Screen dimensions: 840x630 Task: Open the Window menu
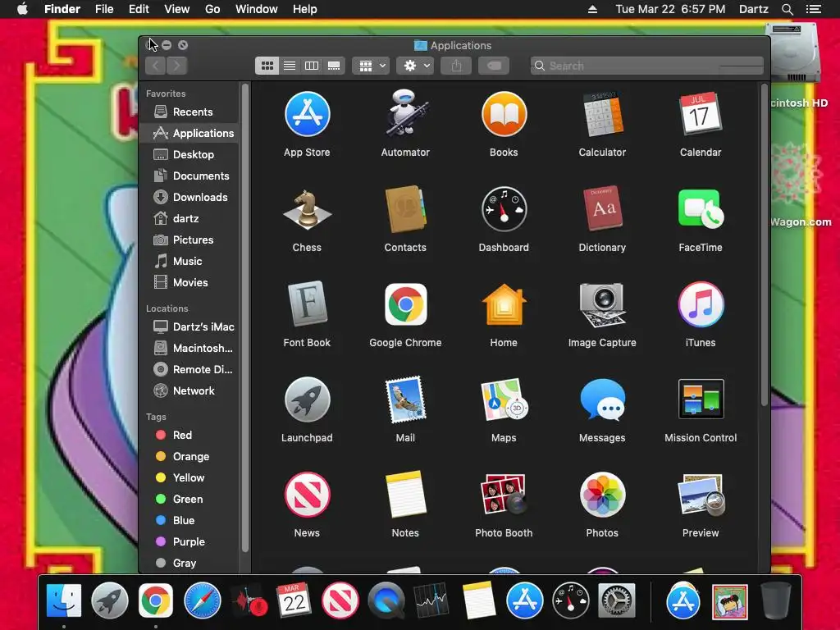tap(257, 9)
